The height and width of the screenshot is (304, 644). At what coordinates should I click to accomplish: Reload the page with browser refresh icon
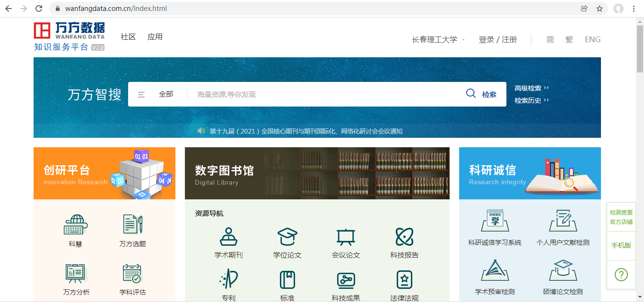pyautogui.click(x=39, y=9)
